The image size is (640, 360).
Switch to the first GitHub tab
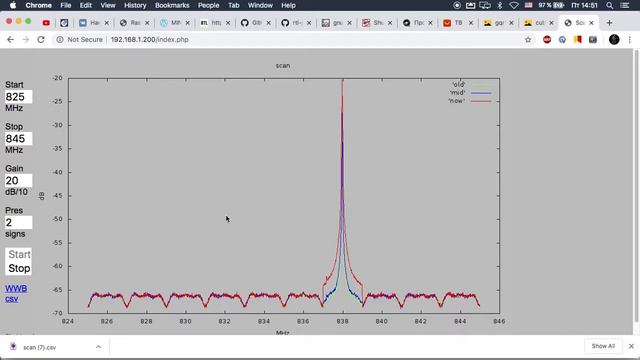click(253, 23)
